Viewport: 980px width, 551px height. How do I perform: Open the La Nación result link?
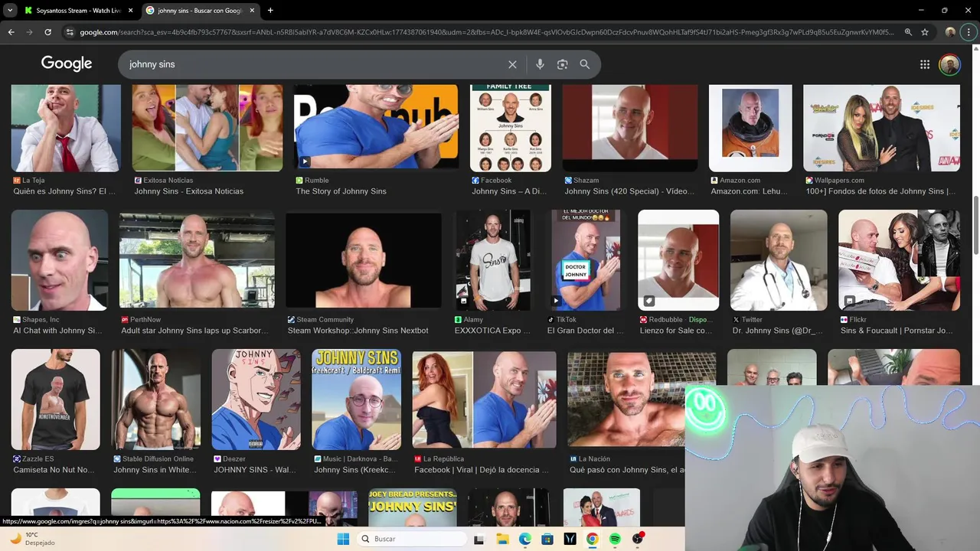pos(627,470)
